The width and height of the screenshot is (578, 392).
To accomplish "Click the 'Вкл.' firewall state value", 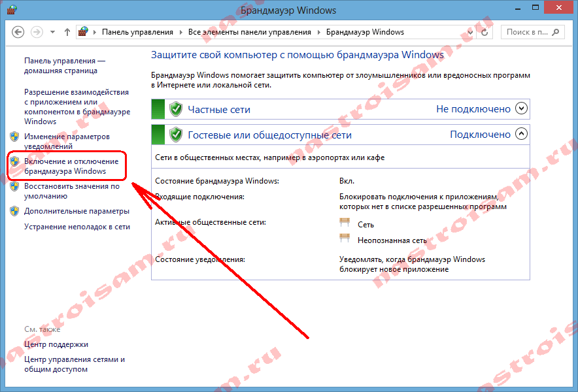I will [347, 181].
